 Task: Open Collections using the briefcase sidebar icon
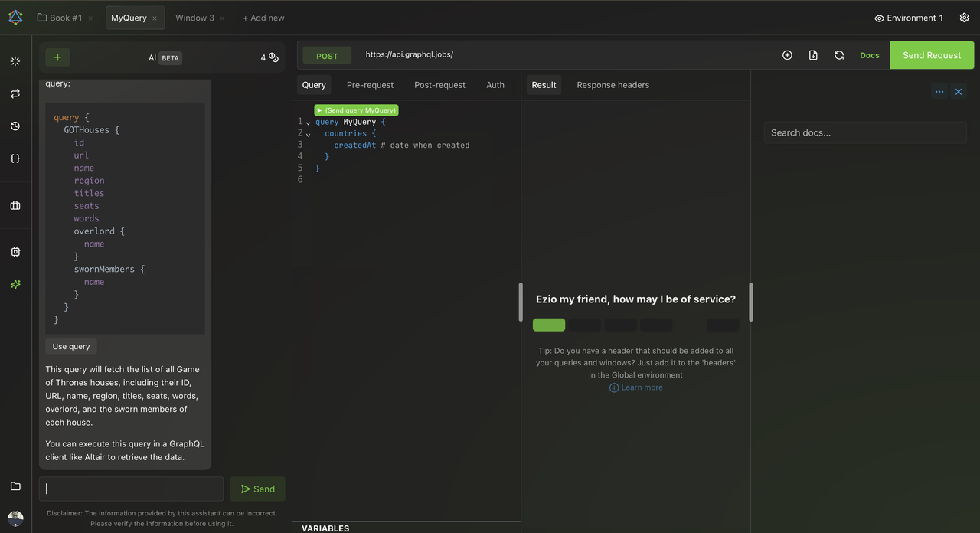tap(15, 205)
